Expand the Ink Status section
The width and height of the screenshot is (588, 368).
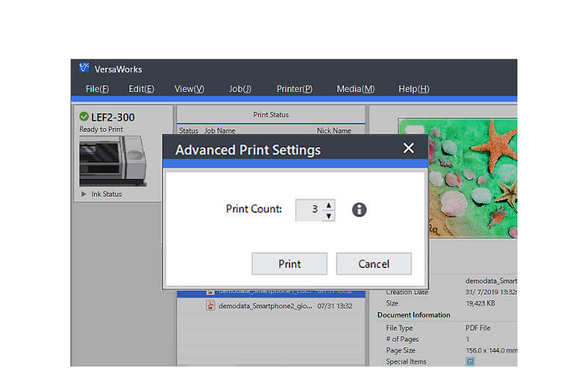pos(85,194)
